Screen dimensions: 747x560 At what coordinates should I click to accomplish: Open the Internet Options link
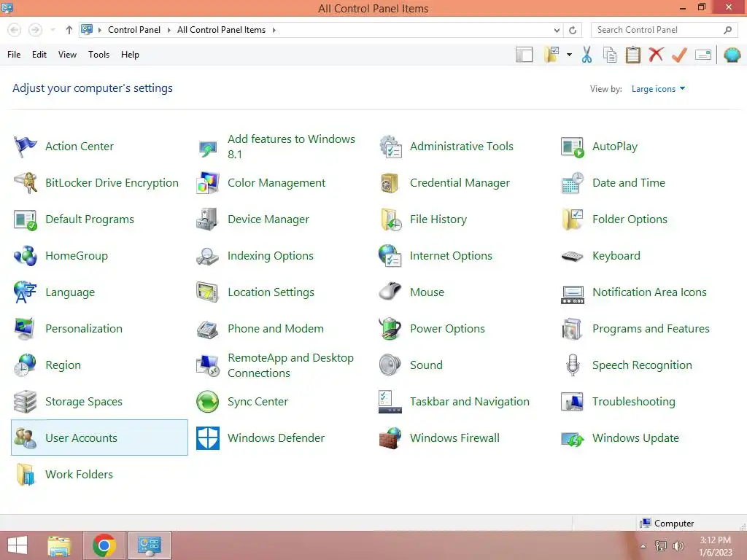click(451, 256)
